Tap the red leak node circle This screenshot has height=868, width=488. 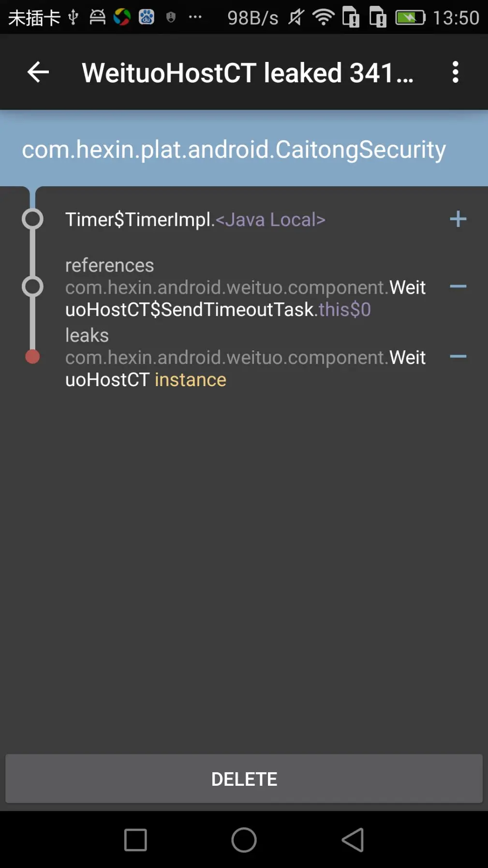point(32,357)
